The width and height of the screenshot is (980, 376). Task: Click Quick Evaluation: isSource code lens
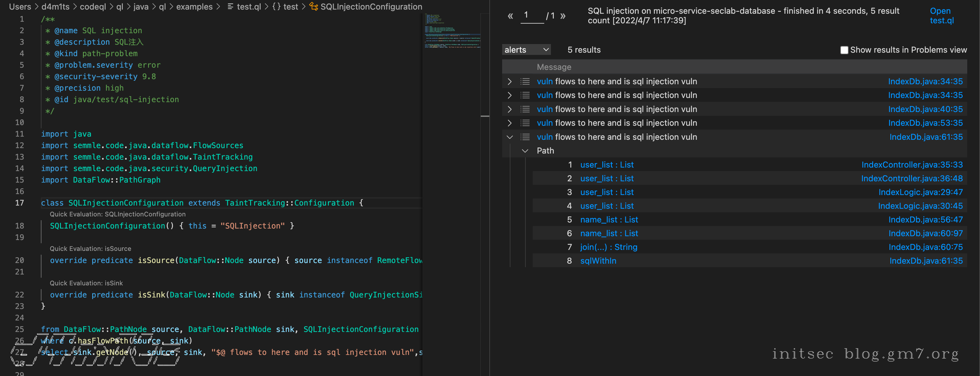(90, 249)
